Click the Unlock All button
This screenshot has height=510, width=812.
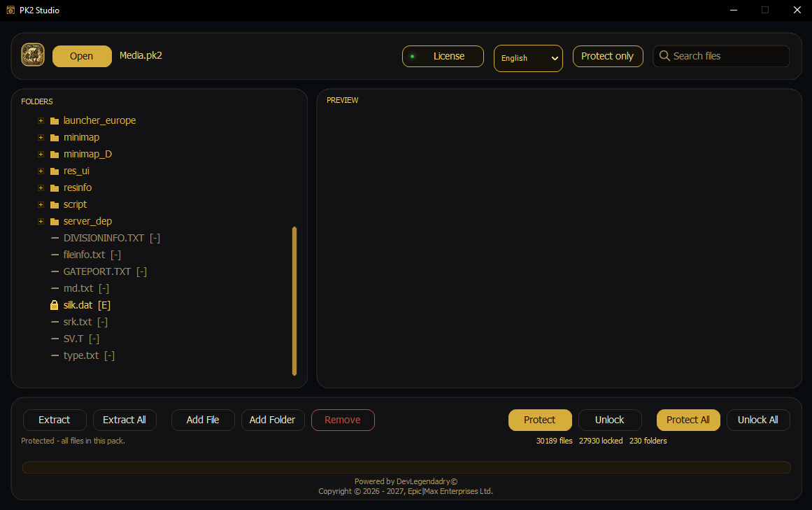758,420
